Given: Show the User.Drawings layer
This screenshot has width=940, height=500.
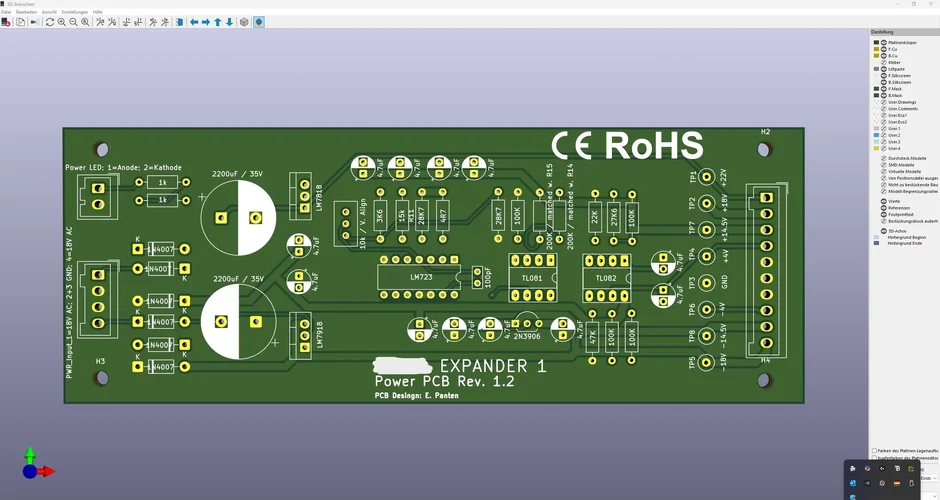Looking at the screenshot, I should [x=884, y=102].
